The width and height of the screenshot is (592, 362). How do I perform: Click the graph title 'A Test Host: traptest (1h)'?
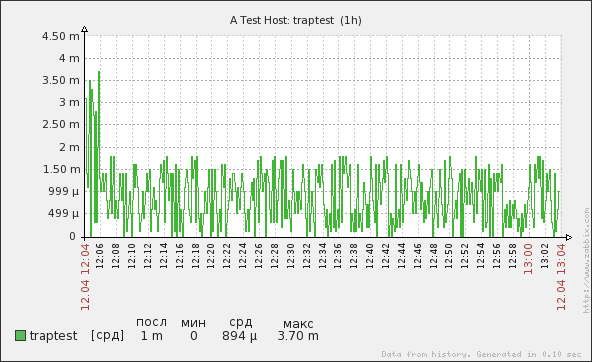tap(296, 20)
